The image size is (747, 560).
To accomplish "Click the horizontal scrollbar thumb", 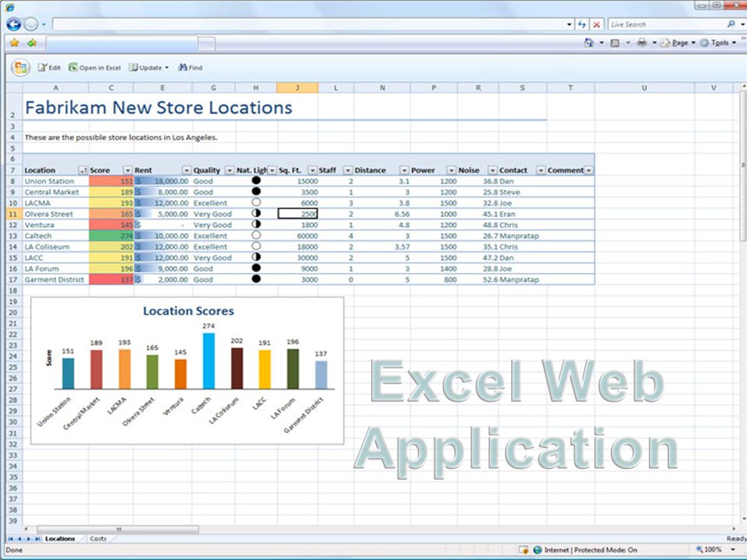I will click(x=117, y=530).
